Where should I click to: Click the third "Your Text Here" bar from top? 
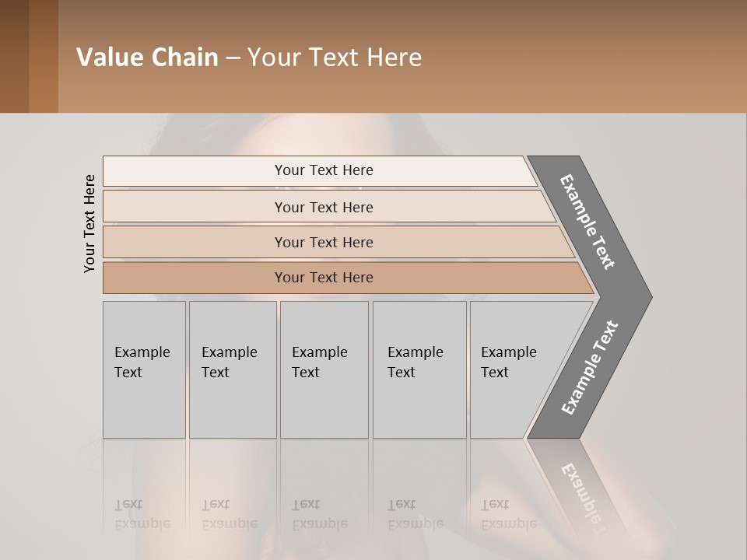[324, 242]
